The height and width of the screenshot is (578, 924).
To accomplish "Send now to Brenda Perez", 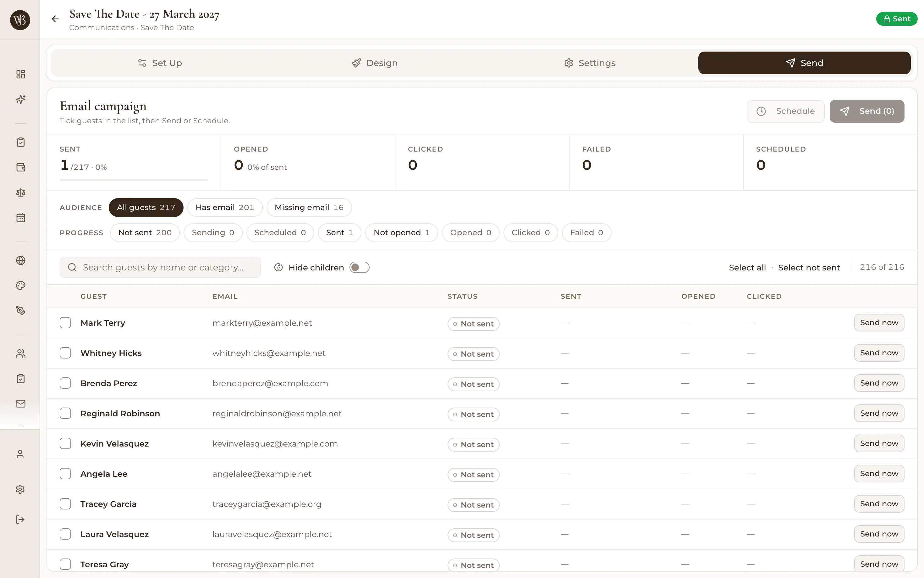I will (x=879, y=383).
